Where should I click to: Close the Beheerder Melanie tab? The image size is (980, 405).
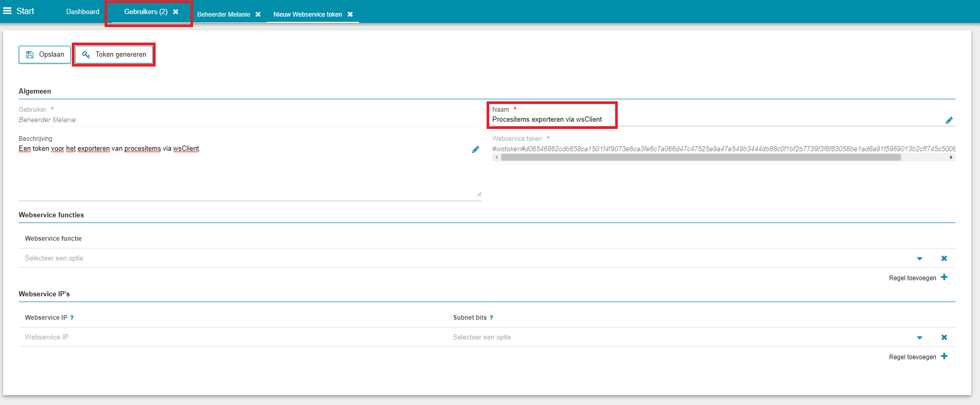pyautogui.click(x=258, y=15)
